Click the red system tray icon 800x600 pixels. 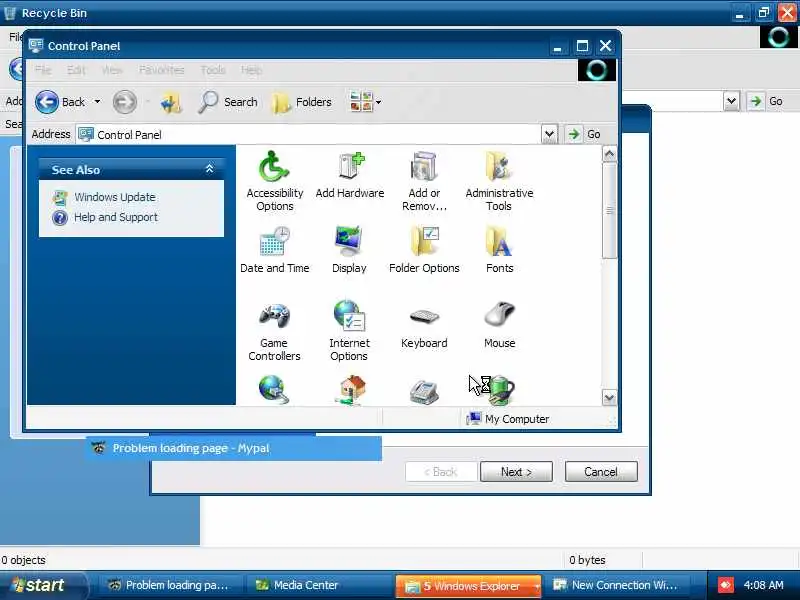click(x=726, y=585)
